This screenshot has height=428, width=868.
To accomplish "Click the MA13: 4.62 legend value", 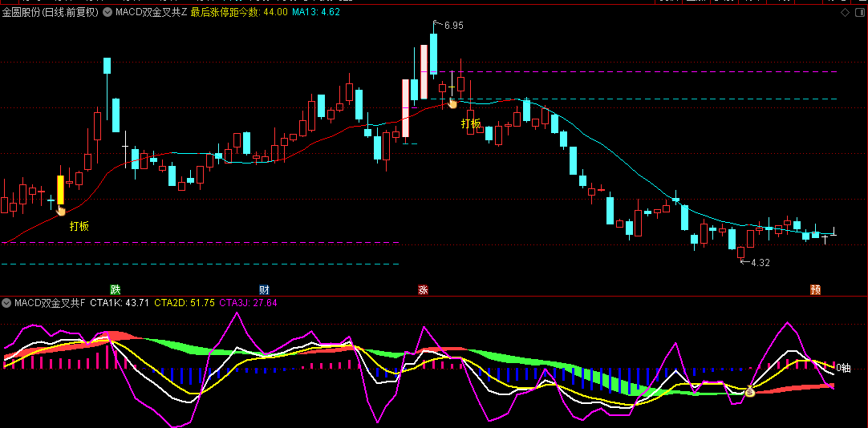I will [x=316, y=12].
